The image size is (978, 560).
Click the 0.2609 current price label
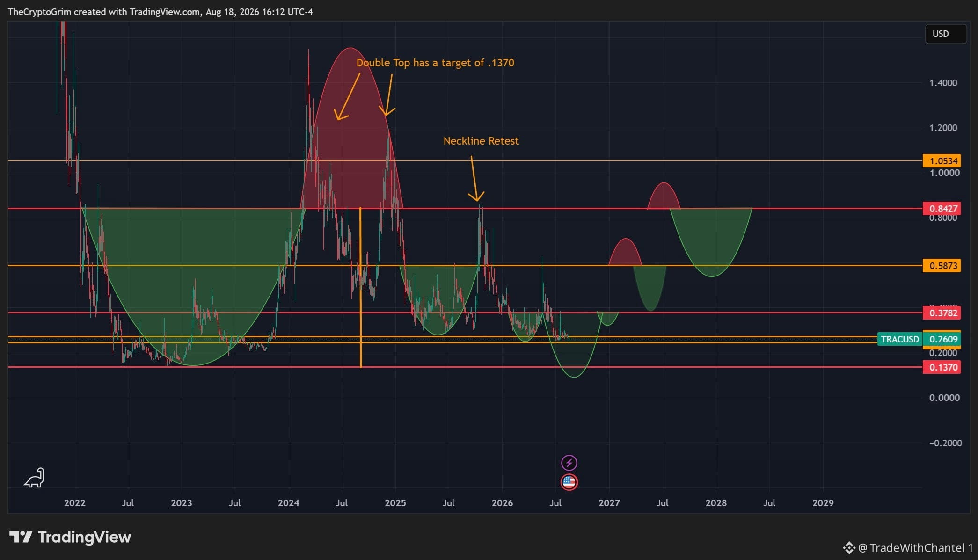coord(942,339)
